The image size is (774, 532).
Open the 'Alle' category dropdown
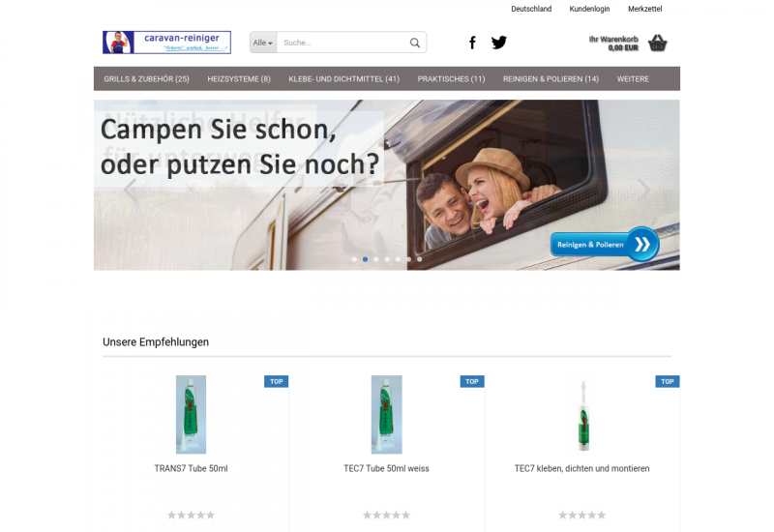(x=263, y=43)
